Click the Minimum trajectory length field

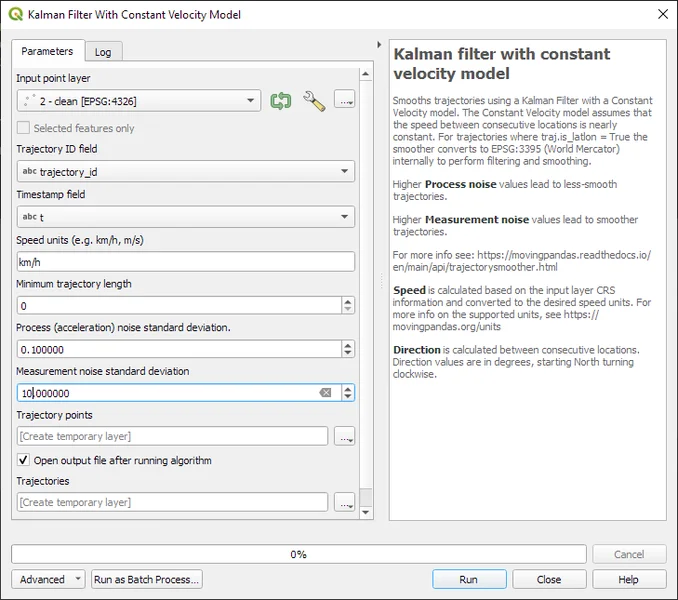(x=179, y=306)
